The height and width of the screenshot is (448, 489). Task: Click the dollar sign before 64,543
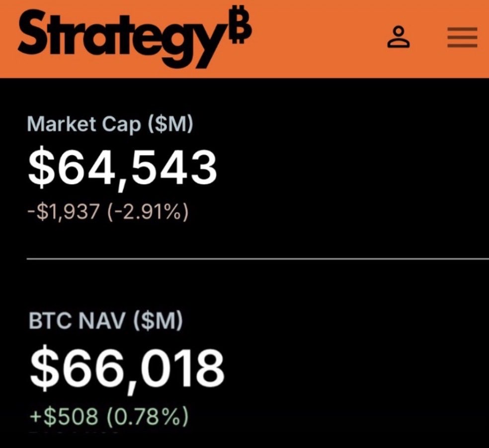(42, 167)
